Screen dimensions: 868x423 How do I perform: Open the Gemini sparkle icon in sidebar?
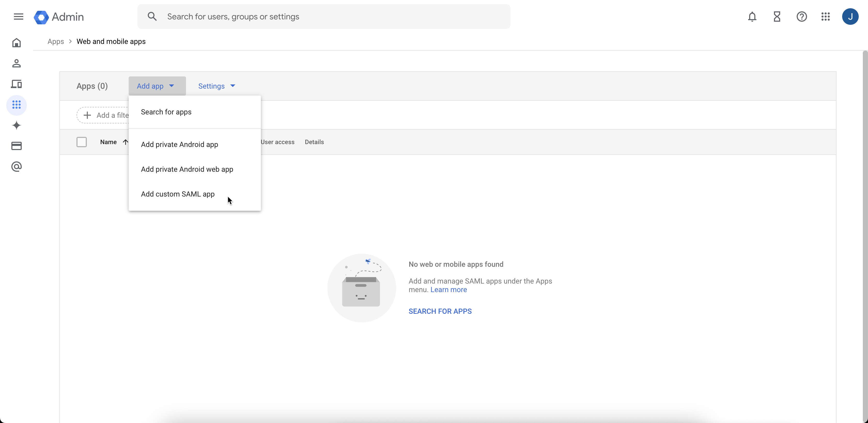click(16, 125)
